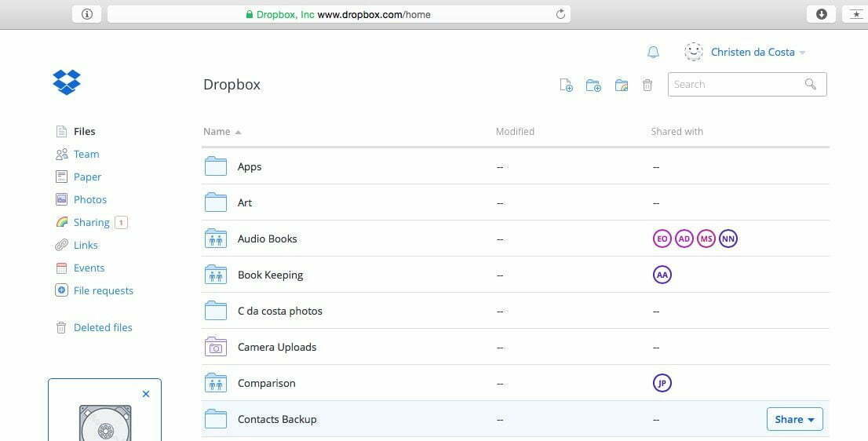Open the Share dropdown for Contacts Backup
This screenshot has width=868, height=441.
[x=795, y=419]
